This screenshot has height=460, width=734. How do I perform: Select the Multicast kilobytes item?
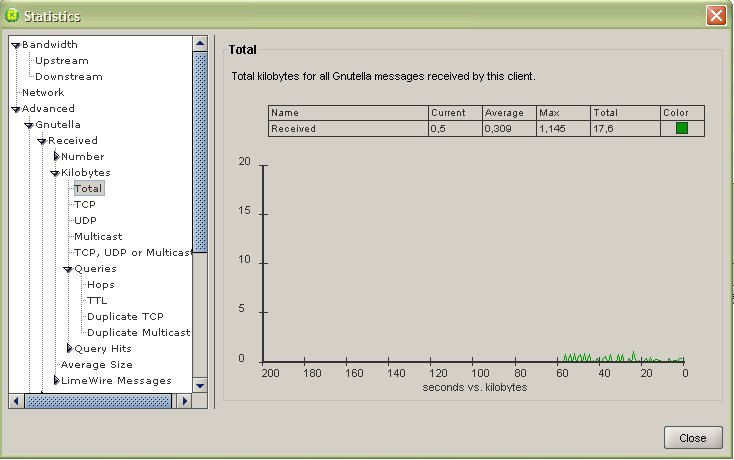(98, 237)
